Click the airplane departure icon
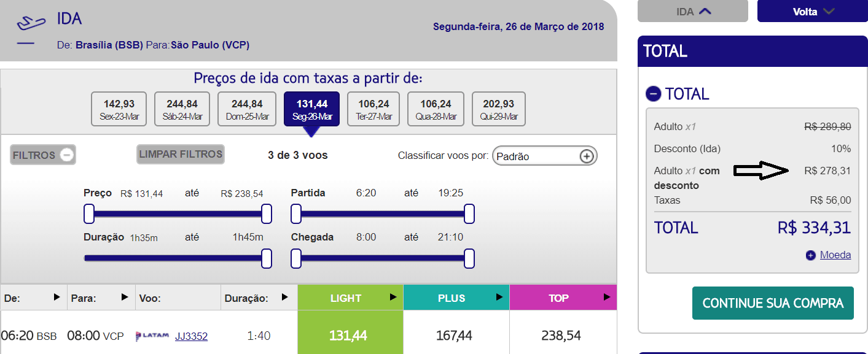This screenshot has width=868, height=354. pos(31,23)
